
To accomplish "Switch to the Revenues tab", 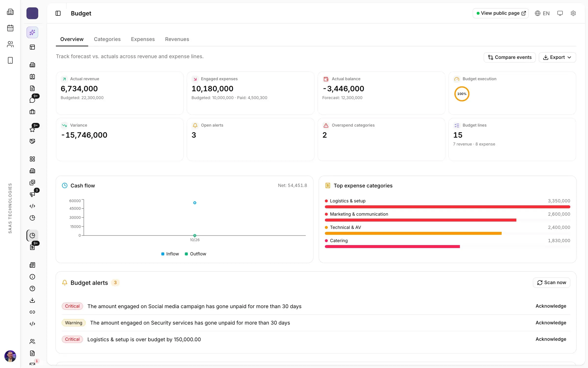I will coord(177,39).
